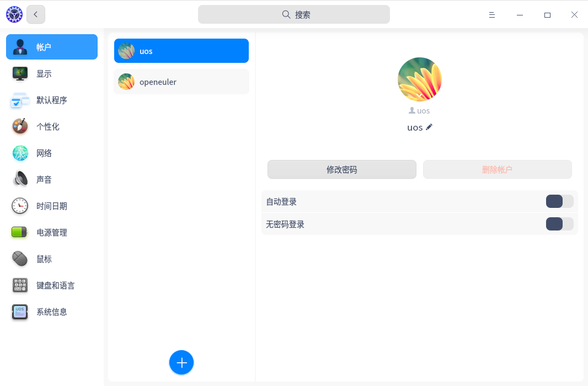
Task: Open the Display (显示) settings icon
Action: click(20, 74)
